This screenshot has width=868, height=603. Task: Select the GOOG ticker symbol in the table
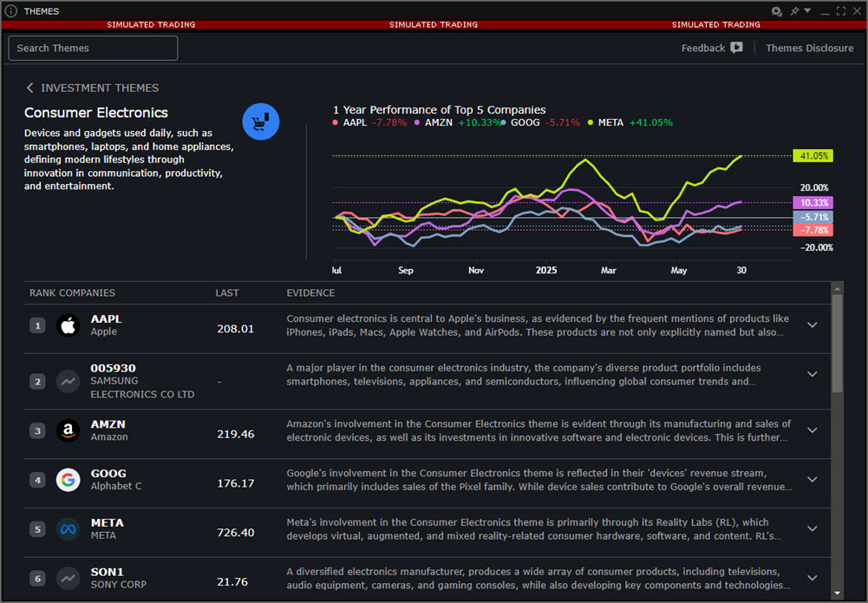coord(108,474)
